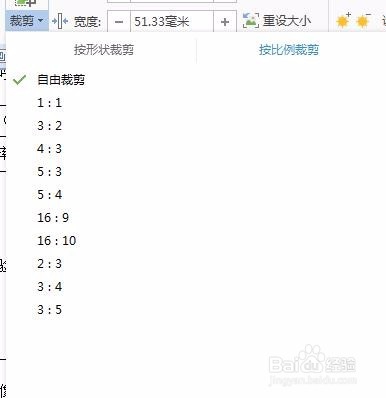Increase width with the plus button
The height and width of the screenshot is (398, 386).
pyautogui.click(x=225, y=22)
